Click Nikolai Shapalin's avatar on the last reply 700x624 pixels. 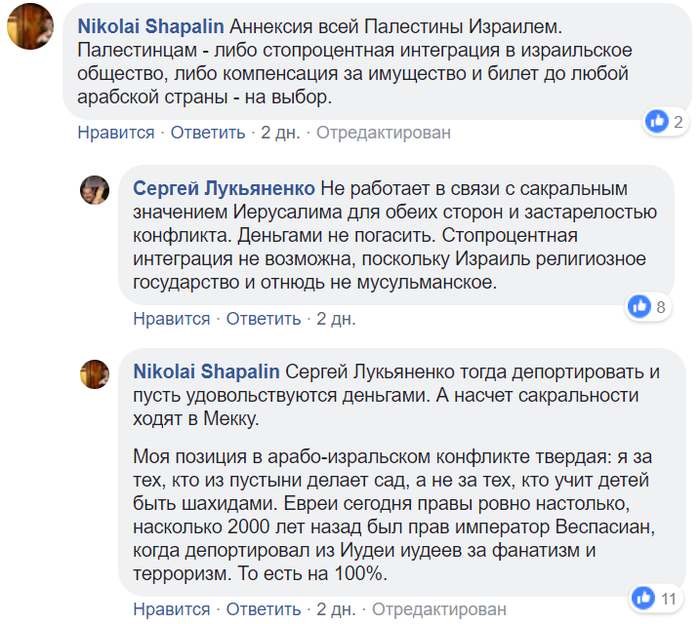pyautogui.click(x=95, y=374)
